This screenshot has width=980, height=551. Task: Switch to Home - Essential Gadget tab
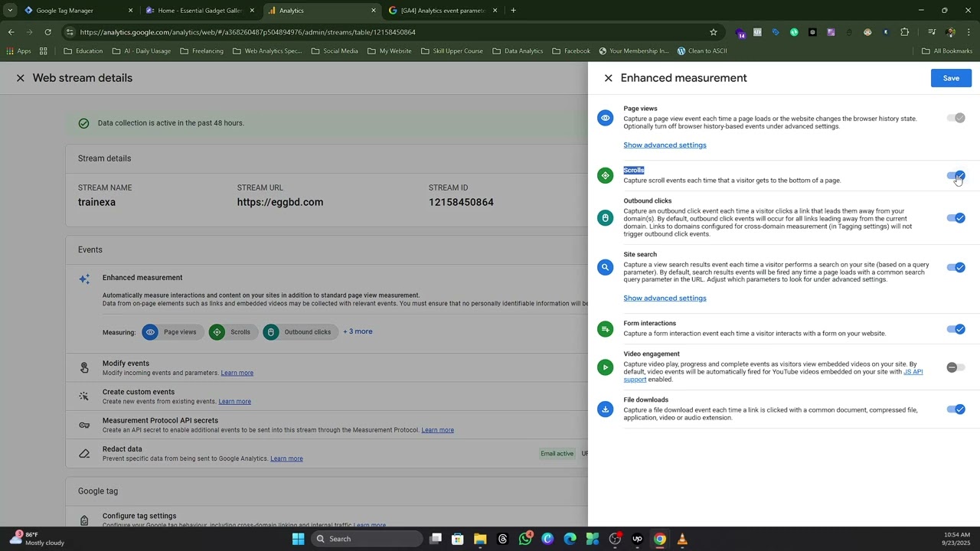pyautogui.click(x=199, y=11)
